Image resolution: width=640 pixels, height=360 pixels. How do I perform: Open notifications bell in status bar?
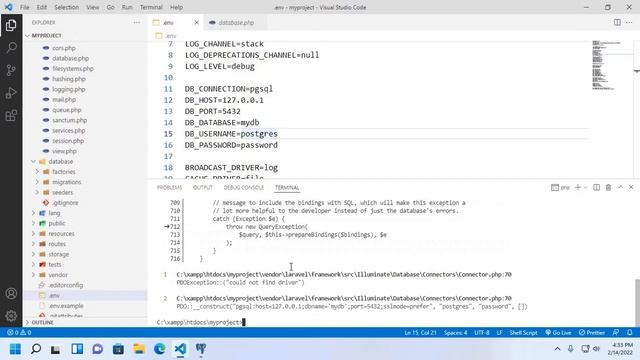pyautogui.click(x=630, y=333)
